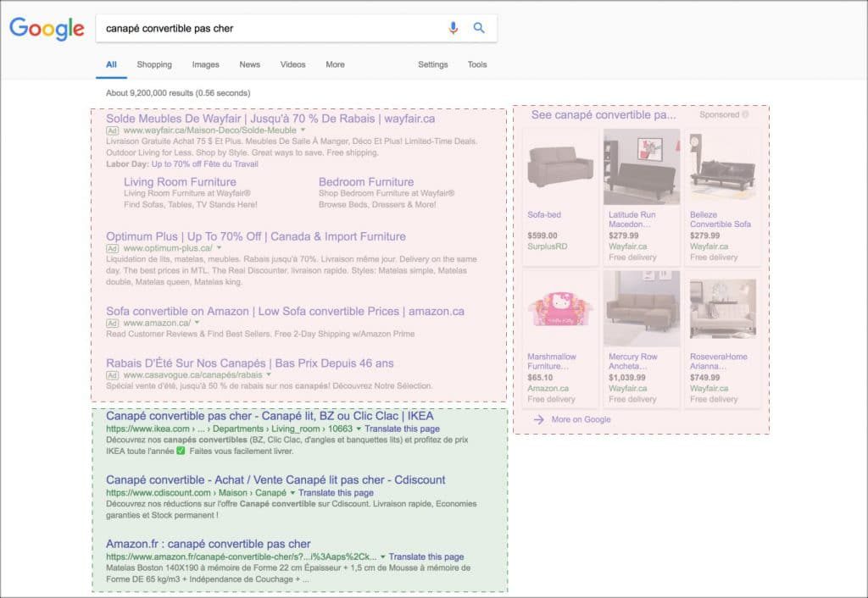This screenshot has height=598, width=868.
Task: Click the More on Google arrow icon
Action: [x=538, y=420]
